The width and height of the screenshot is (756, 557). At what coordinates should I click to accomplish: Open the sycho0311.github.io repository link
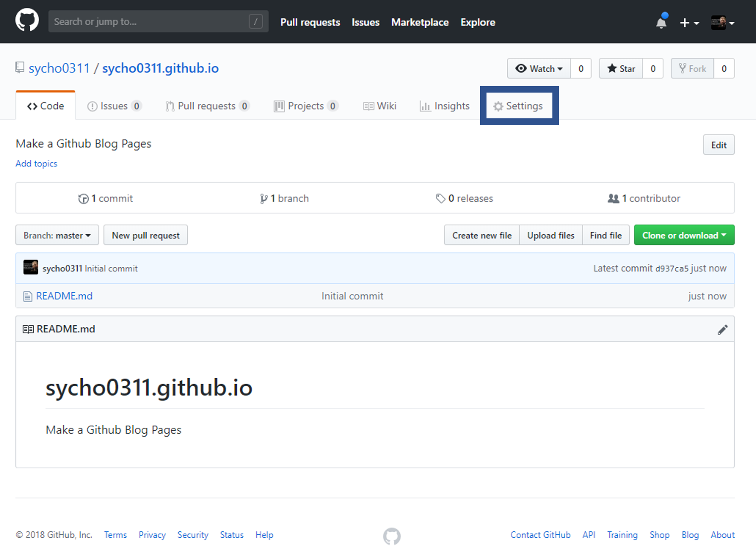click(161, 68)
